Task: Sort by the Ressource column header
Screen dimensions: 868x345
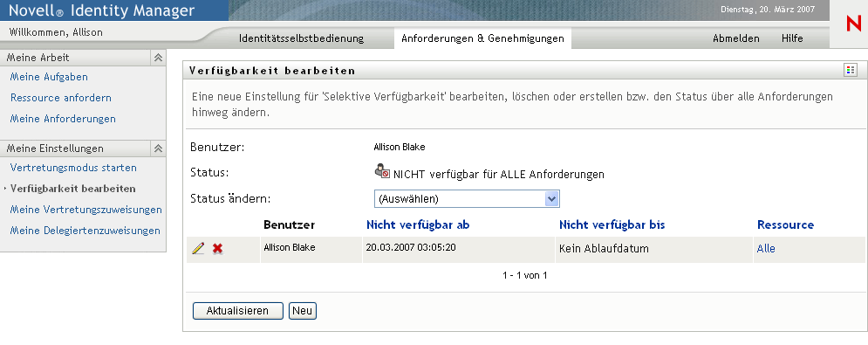Action: tap(785, 224)
